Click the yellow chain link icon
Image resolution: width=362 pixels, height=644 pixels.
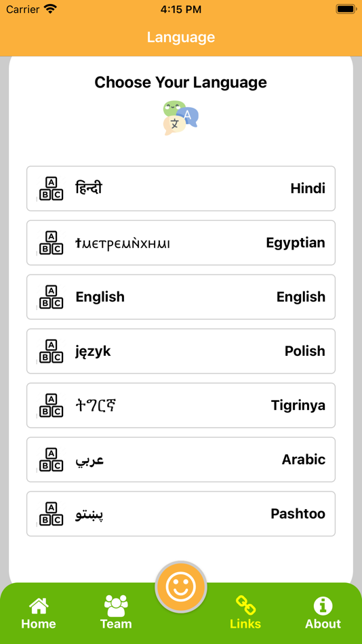pyautogui.click(x=245, y=605)
